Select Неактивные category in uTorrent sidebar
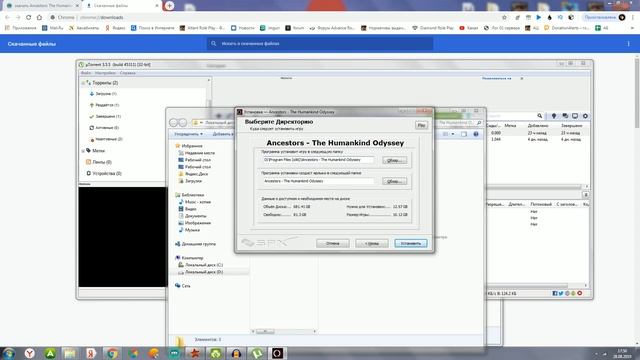Image resolution: width=640 pixels, height=360 pixels. (x=106, y=139)
